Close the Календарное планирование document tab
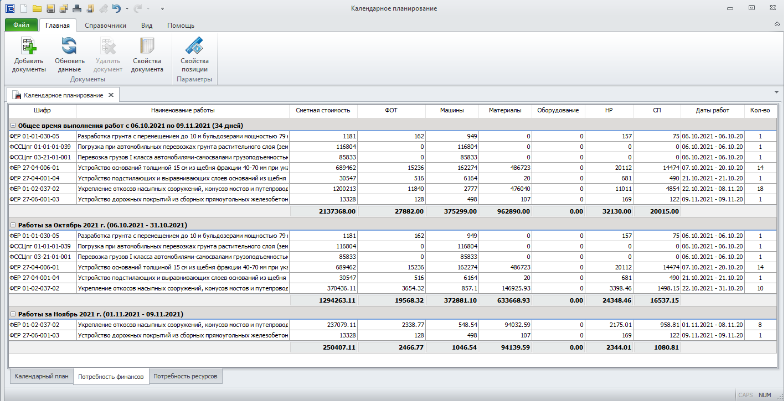 [111, 95]
